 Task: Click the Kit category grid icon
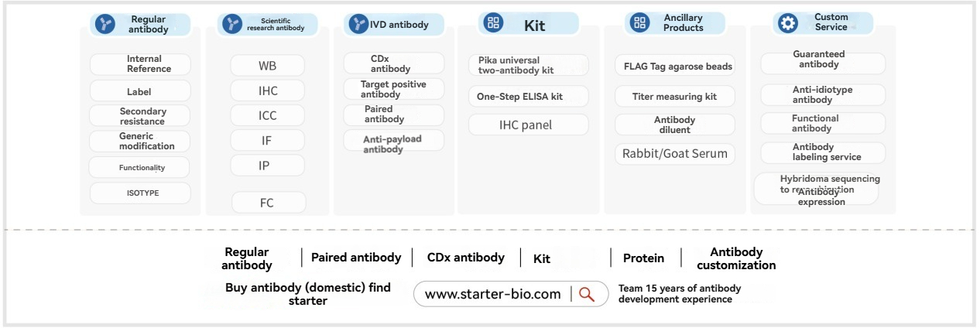[x=493, y=23]
